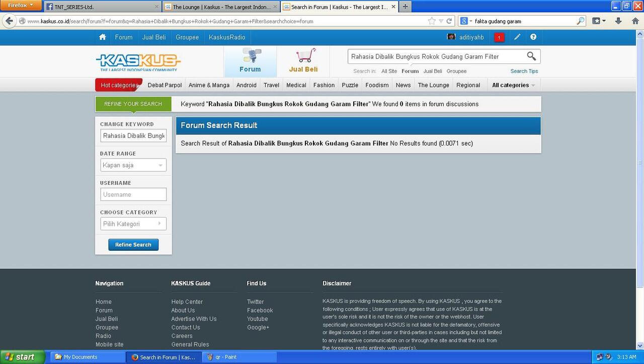Open the Twitter footer link
Image resolution: width=644 pixels, height=364 pixels.
click(256, 302)
